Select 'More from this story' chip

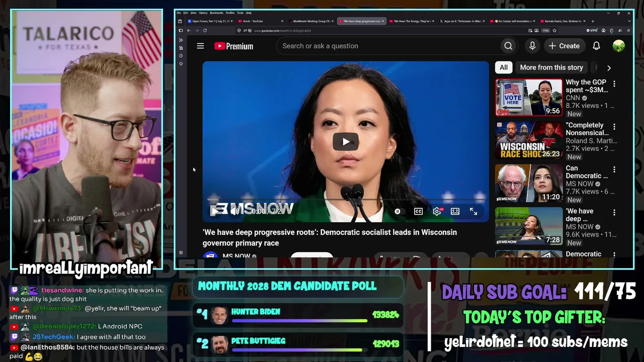(551, 67)
